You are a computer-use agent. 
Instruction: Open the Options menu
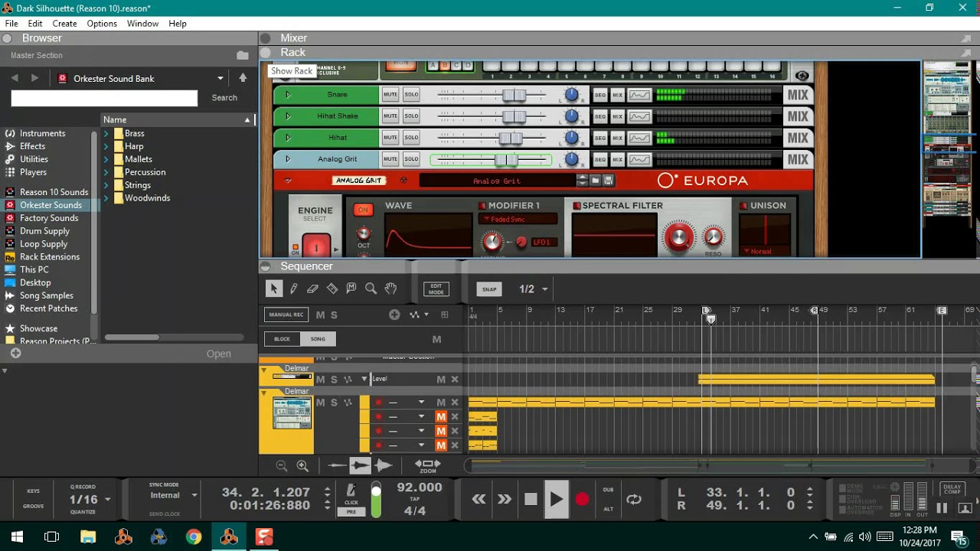102,24
